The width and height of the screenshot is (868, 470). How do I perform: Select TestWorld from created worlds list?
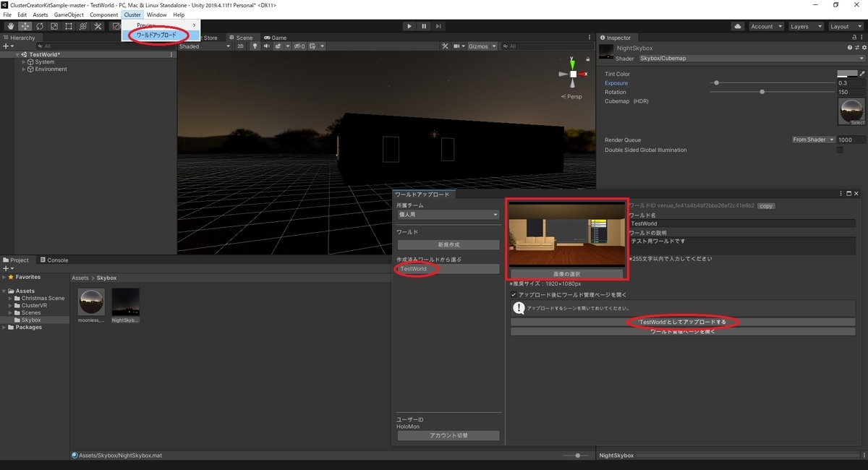[x=448, y=269]
